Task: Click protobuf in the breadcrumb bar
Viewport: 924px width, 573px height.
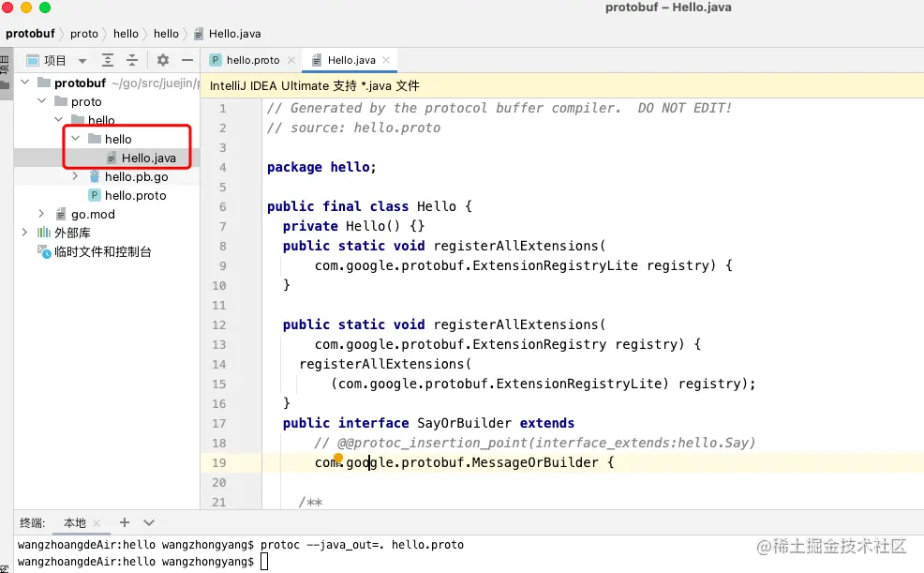Action: (x=30, y=34)
